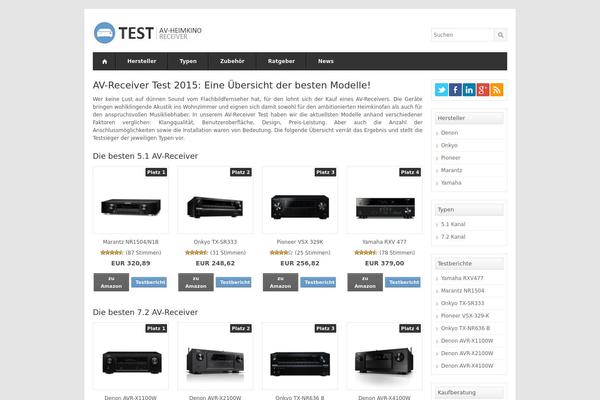600x400 pixels.
Task: Click the Onkyo TX-SR333 product title
Action: coord(215,242)
